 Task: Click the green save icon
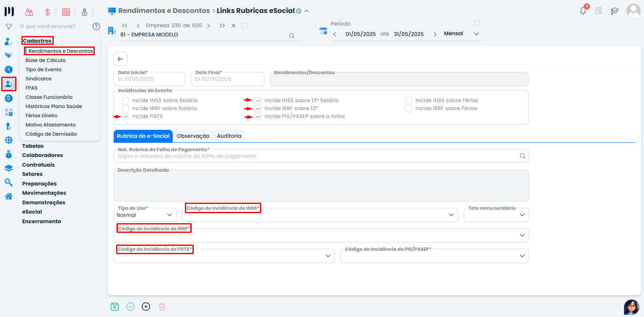click(114, 307)
